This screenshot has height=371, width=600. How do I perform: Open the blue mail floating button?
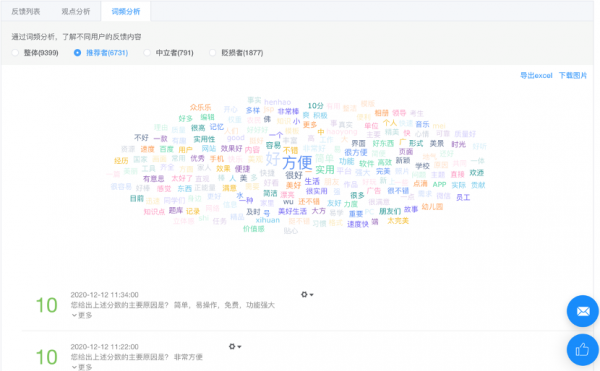pos(583,311)
